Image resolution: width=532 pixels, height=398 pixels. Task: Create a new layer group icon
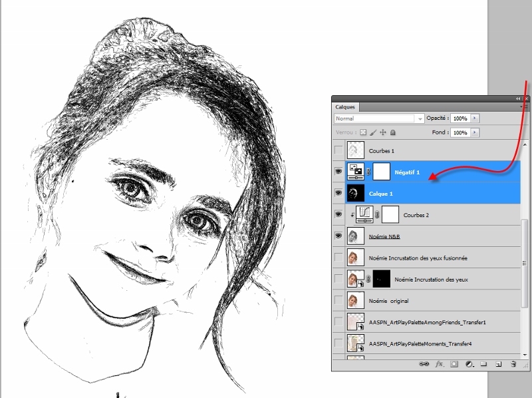click(x=483, y=363)
